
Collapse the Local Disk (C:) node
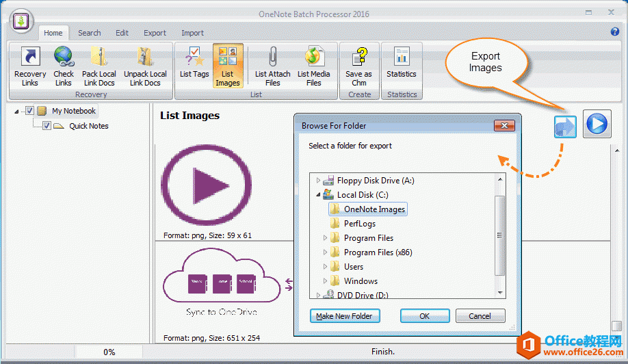pos(318,195)
